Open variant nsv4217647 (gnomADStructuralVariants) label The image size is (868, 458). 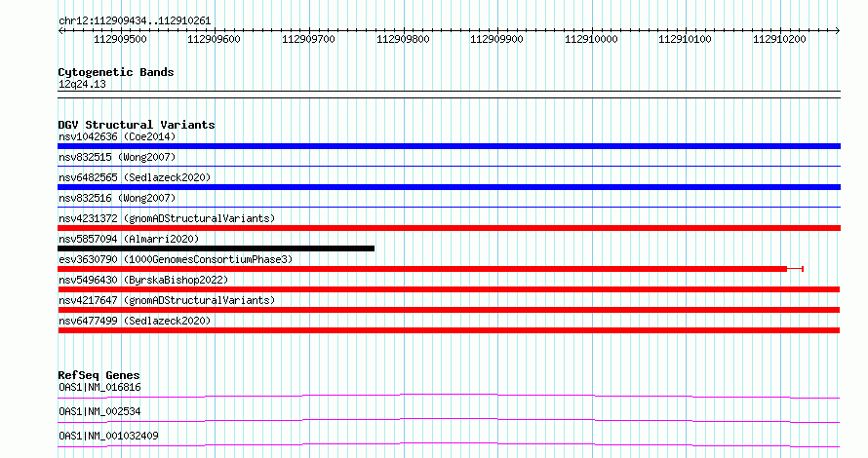[167, 300]
